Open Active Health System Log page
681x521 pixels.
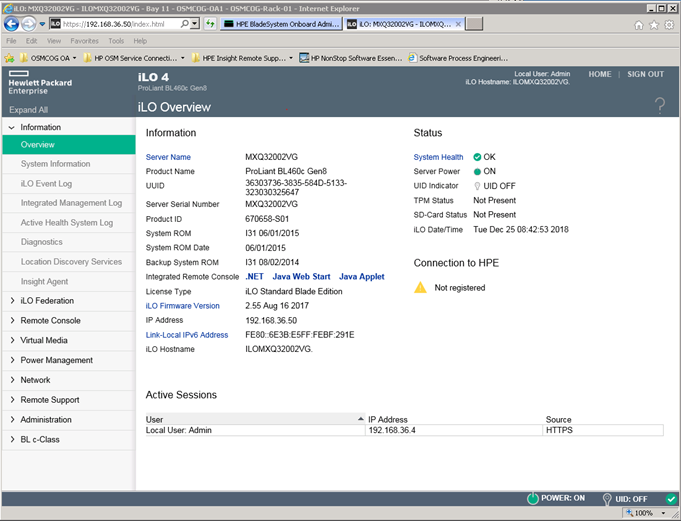coord(69,223)
